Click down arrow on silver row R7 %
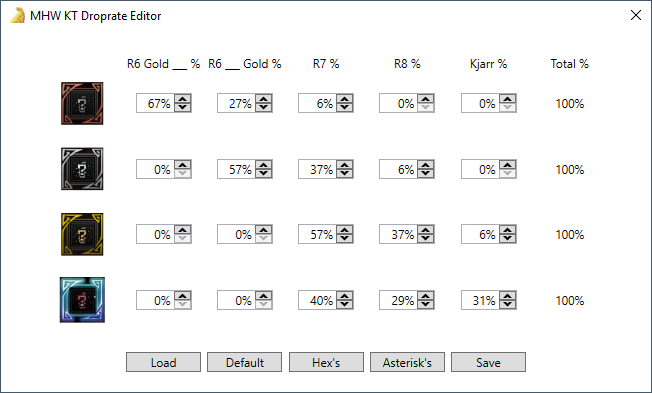 click(345, 173)
